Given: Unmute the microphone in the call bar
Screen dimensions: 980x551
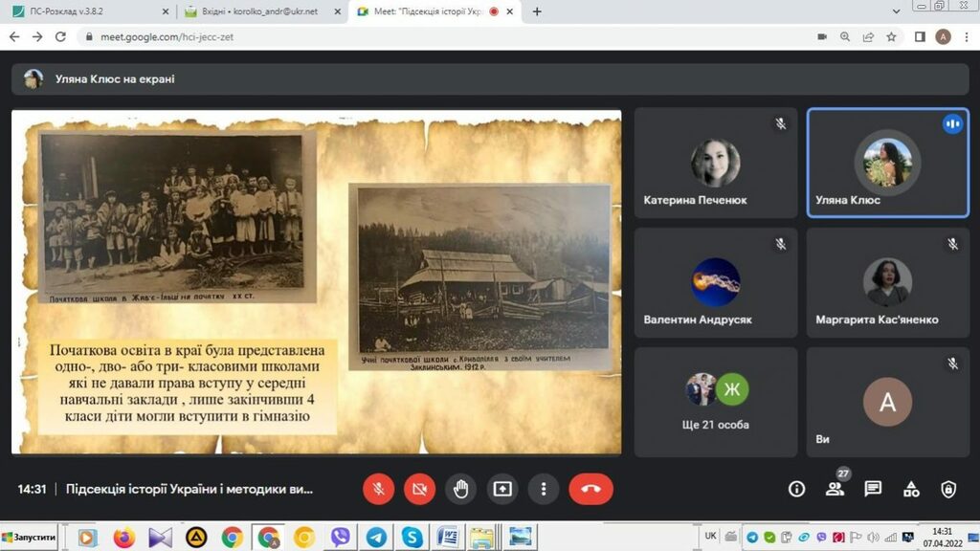Looking at the screenshot, I should point(378,489).
